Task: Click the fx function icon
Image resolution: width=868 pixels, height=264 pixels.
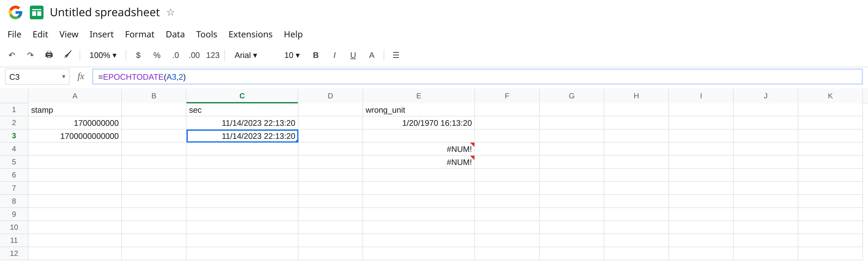Action: click(x=81, y=77)
